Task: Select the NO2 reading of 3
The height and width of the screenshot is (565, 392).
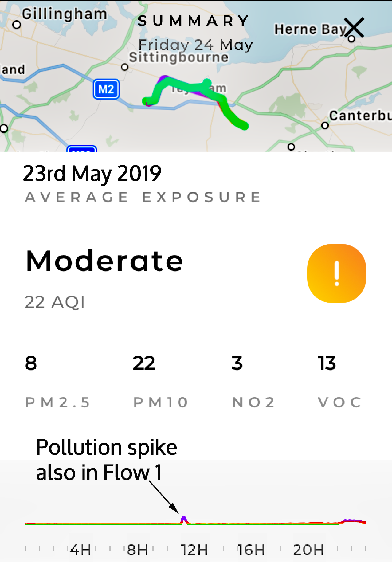Action: [237, 363]
